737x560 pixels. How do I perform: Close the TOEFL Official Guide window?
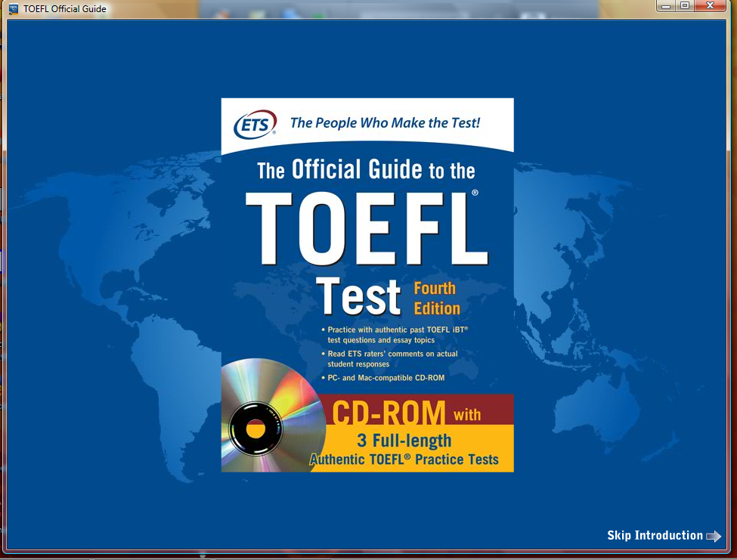tap(711, 6)
